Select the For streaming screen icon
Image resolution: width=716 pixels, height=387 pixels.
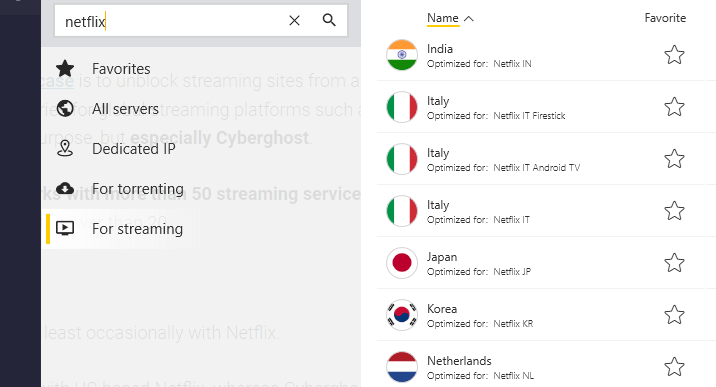click(65, 228)
